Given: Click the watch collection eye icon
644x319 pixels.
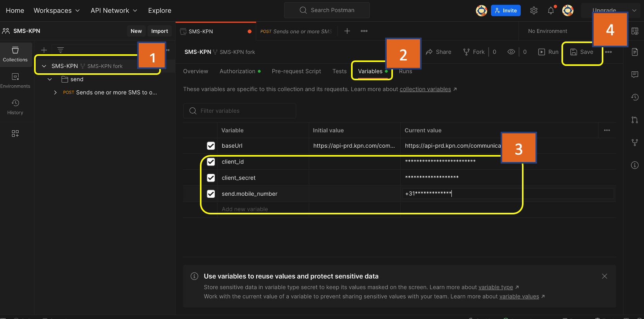Looking at the screenshot, I should (x=511, y=52).
